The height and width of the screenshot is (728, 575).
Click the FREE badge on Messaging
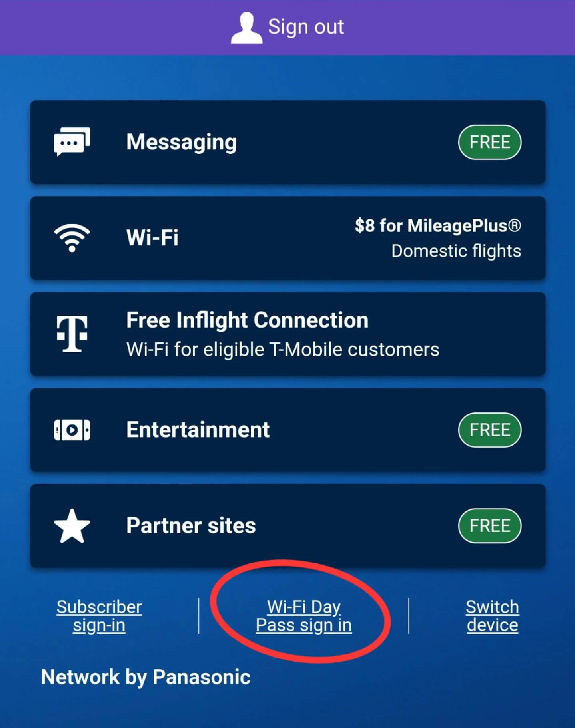click(490, 142)
